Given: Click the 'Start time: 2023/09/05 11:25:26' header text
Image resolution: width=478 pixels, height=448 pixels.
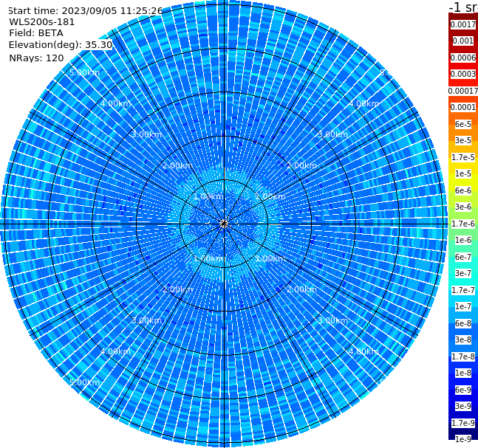Looking at the screenshot, I should (x=86, y=11).
